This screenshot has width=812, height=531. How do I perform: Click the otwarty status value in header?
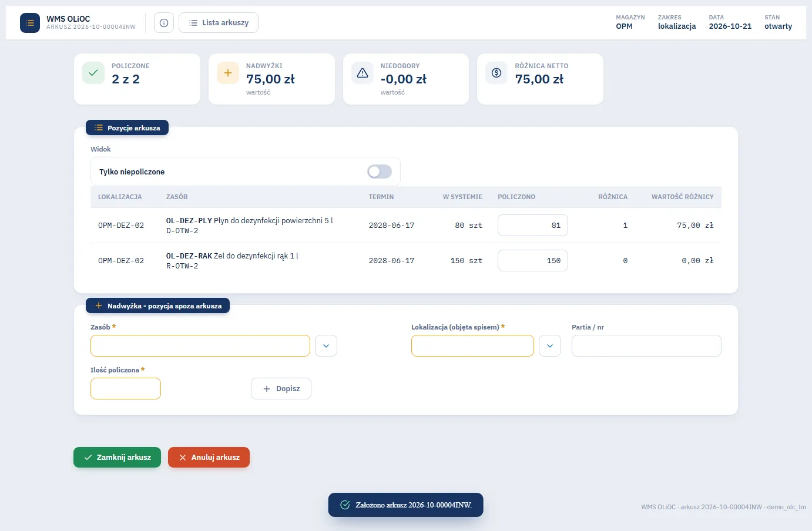(x=779, y=26)
